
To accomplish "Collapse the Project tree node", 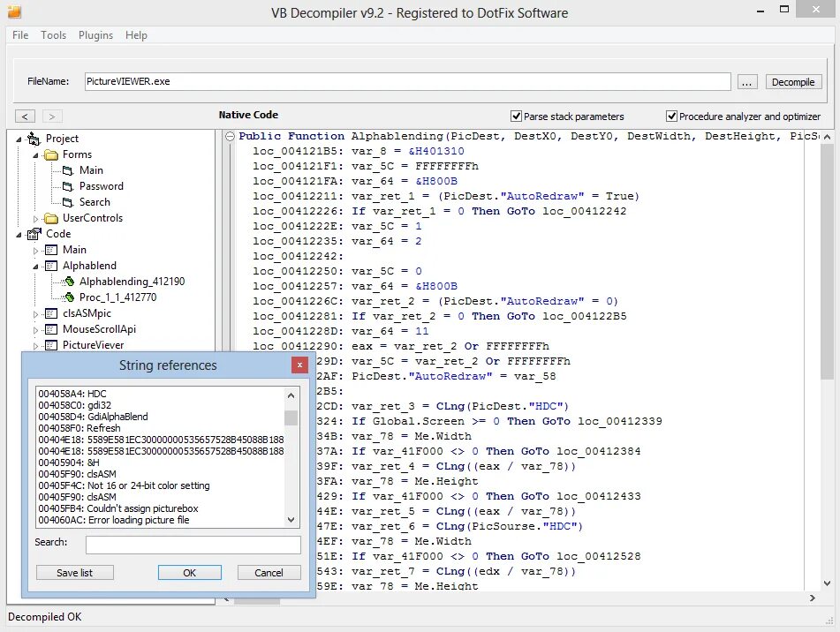I will point(19,139).
